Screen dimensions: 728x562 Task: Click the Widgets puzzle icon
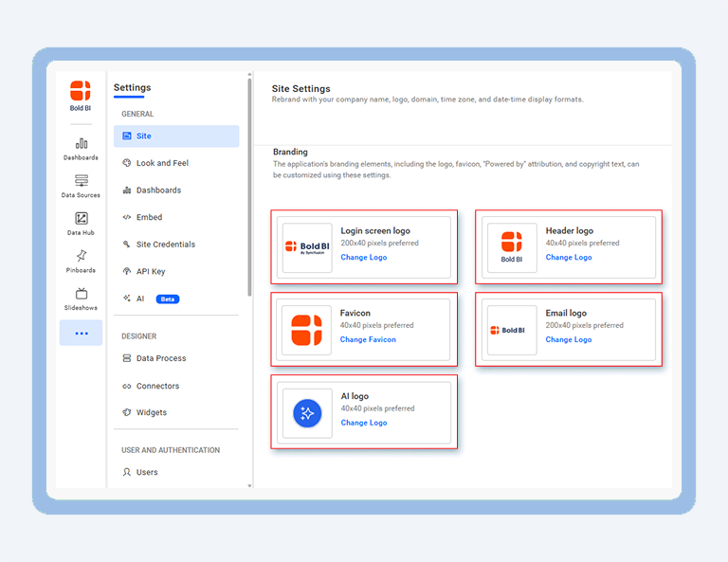(x=127, y=412)
